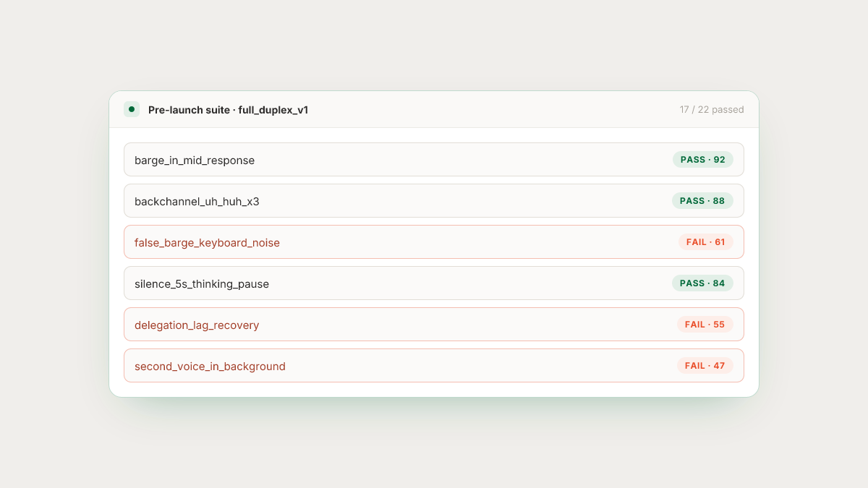
Task: Select the backchannel_uh_huh_x3 test row
Action: coord(434,201)
